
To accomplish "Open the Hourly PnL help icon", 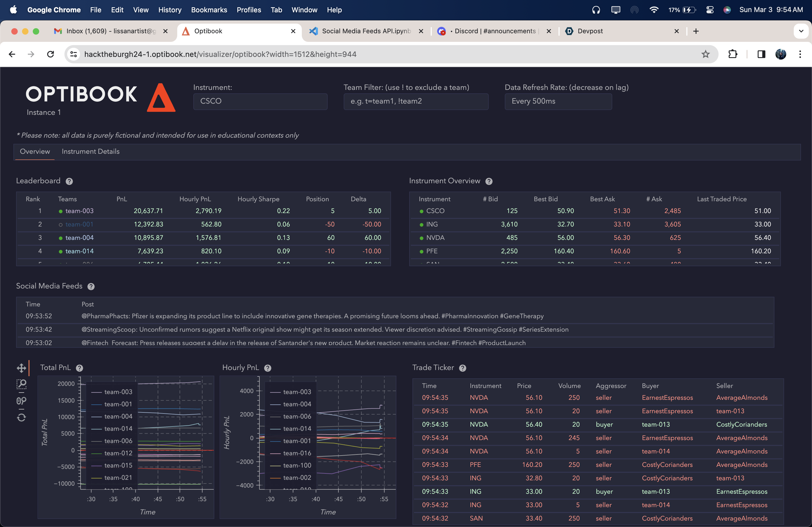I will [268, 368].
